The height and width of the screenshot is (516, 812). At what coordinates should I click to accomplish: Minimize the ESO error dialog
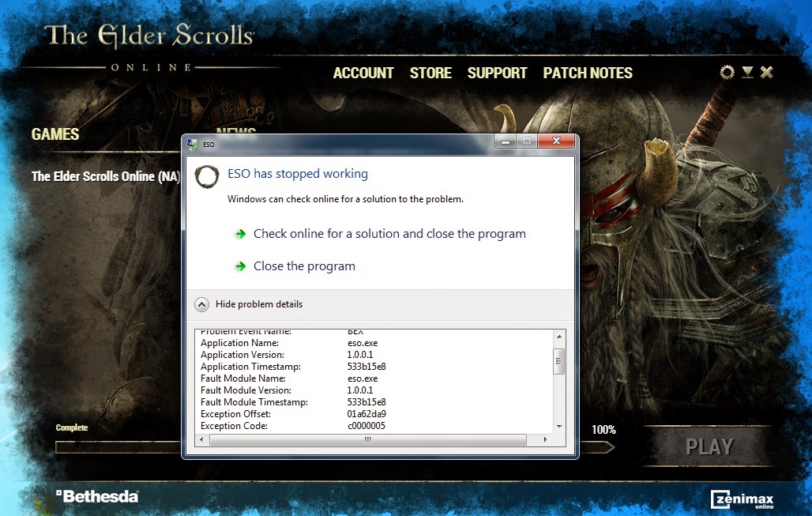(506, 141)
